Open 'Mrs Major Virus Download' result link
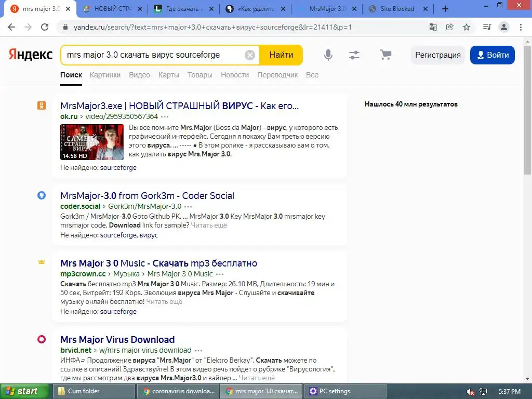Screen dimensions: 532x399 [x=117, y=340]
